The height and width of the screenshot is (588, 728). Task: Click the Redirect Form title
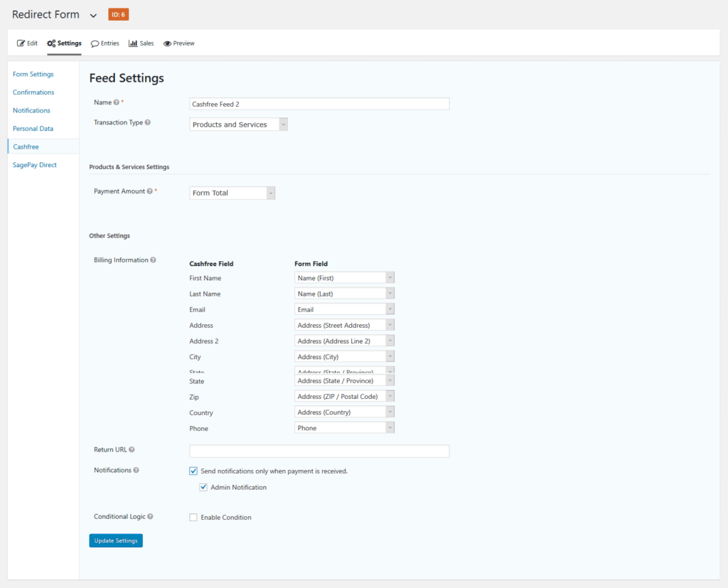(45, 14)
